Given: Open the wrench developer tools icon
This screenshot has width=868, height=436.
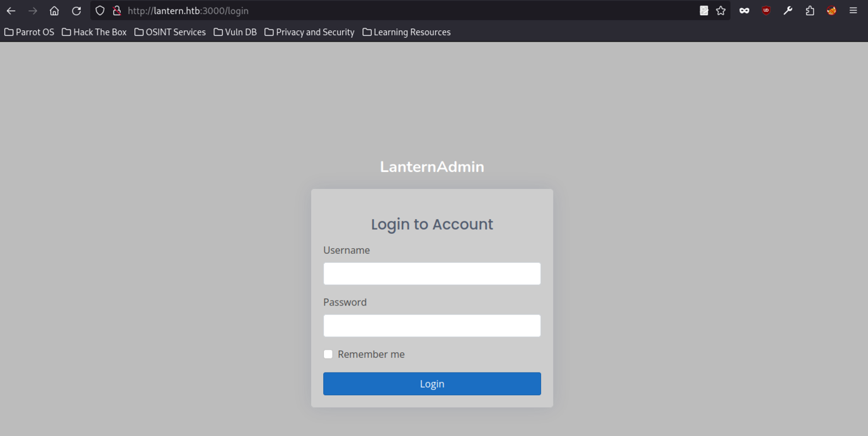Looking at the screenshot, I should point(788,11).
